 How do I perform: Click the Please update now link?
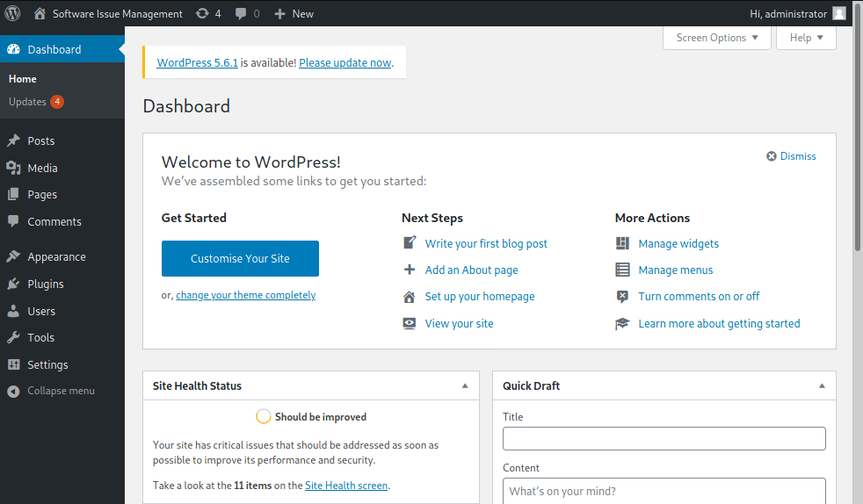(x=345, y=62)
